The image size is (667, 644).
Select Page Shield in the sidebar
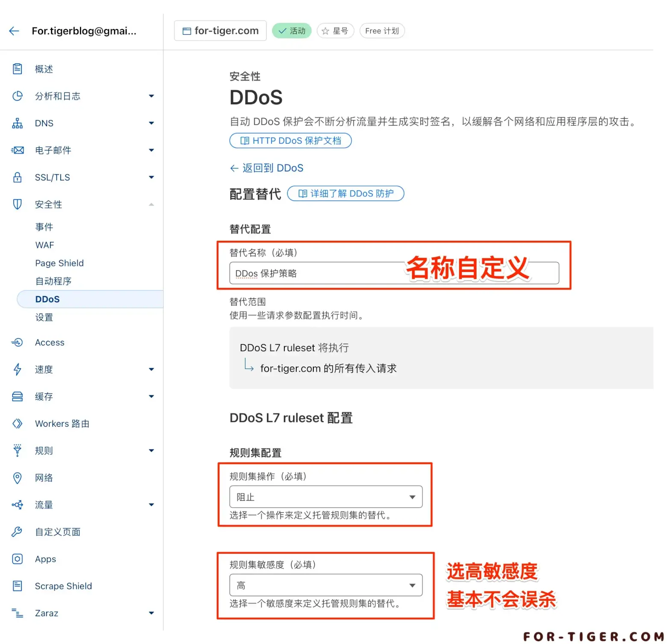pos(59,263)
